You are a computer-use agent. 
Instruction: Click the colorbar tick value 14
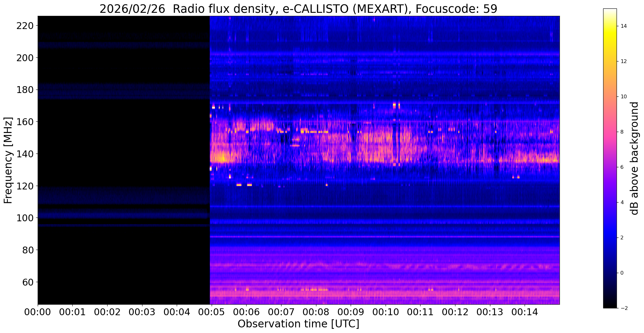[624, 26]
